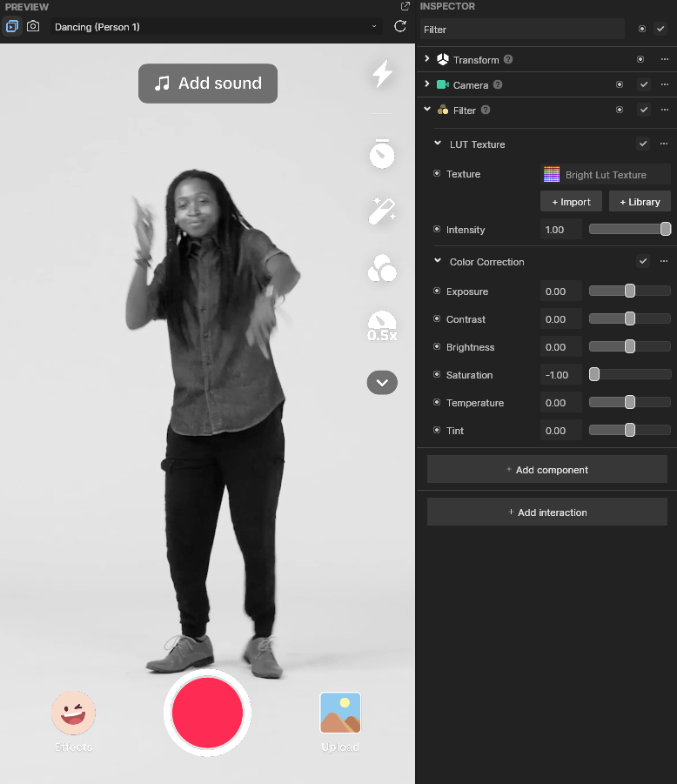Click the Intensity slider handle
The height and width of the screenshot is (784, 677).
666,229
